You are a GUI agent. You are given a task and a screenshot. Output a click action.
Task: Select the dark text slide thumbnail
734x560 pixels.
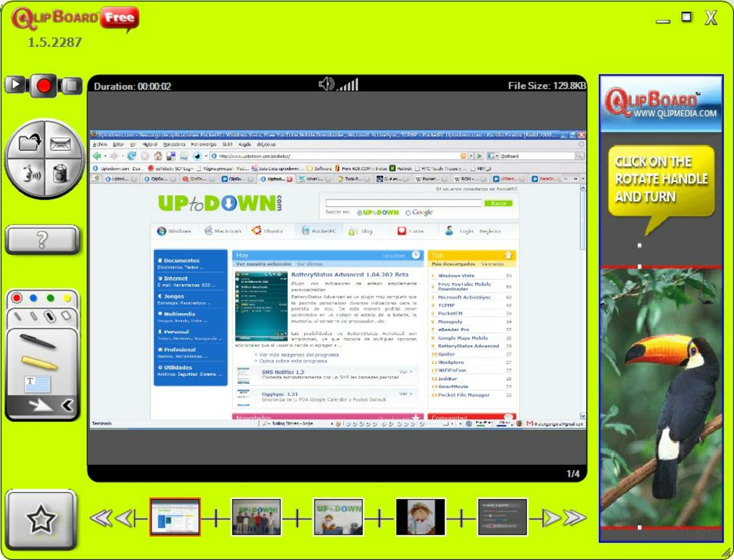tap(502, 517)
